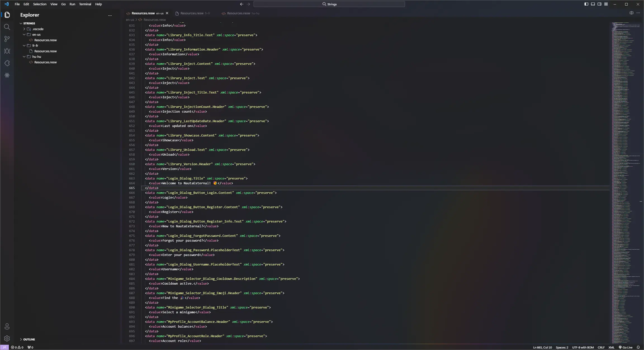This screenshot has width=644, height=350.
Task: Change line ending via CRLF
Action: click(601, 347)
